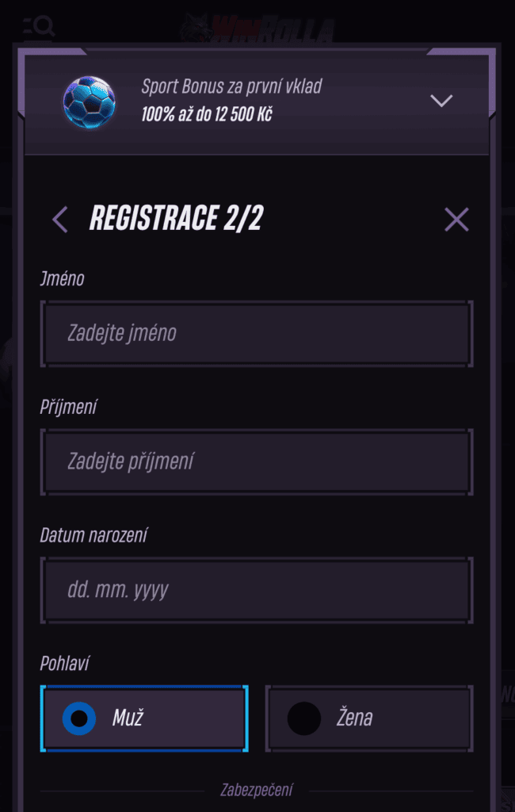The width and height of the screenshot is (515, 812).
Task: Click the Pohlaví label
Action: point(65,664)
